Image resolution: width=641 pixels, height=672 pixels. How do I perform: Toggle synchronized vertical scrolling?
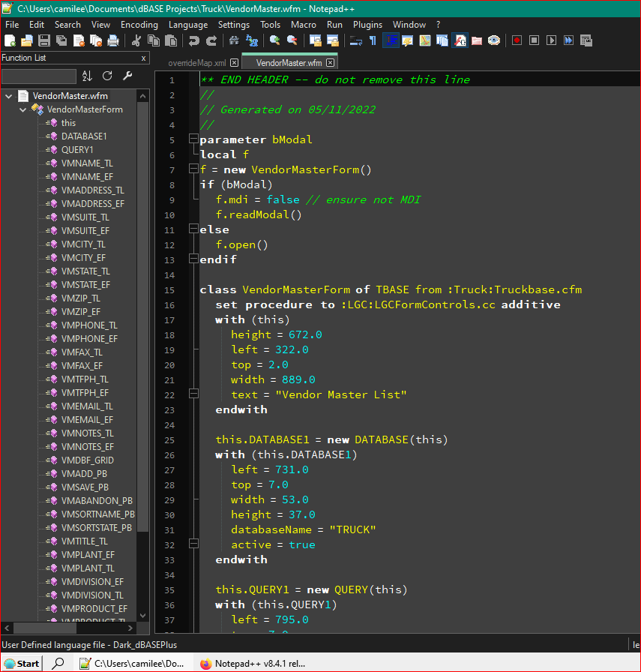coord(313,40)
